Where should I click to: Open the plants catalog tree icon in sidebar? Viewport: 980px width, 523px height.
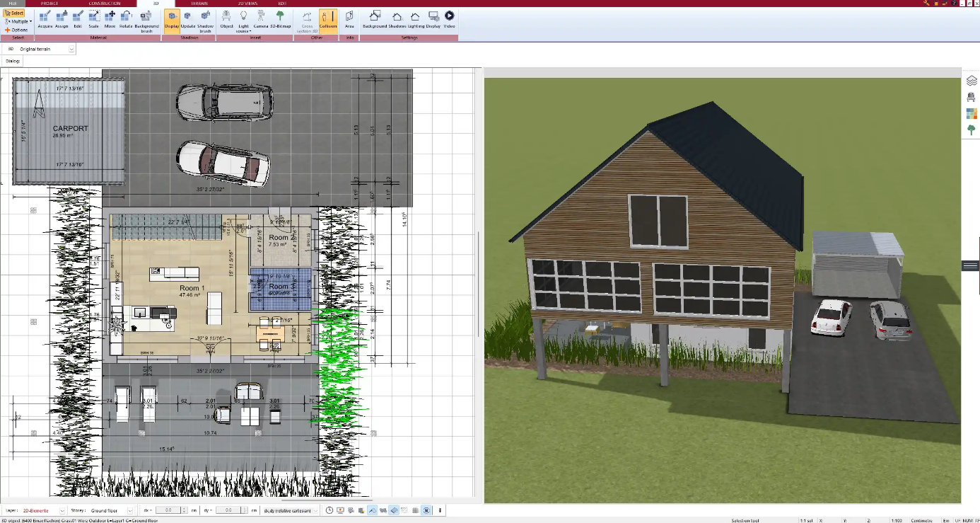(x=972, y=130)
